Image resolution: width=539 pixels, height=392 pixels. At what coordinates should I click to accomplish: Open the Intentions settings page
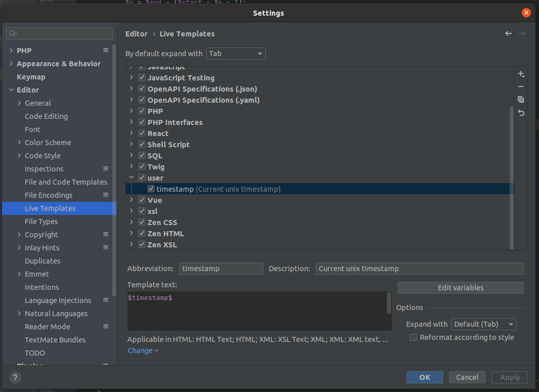(x=42, y=287)
